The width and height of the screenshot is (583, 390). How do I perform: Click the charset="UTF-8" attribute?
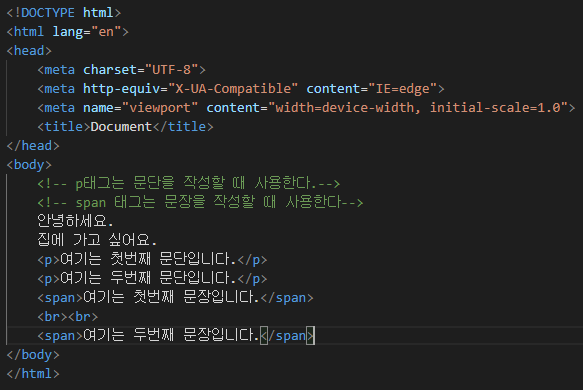[141, 70]
